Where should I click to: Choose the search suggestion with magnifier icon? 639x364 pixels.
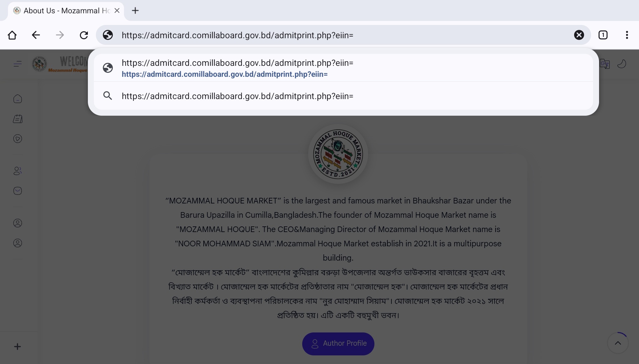pos(343,96)
